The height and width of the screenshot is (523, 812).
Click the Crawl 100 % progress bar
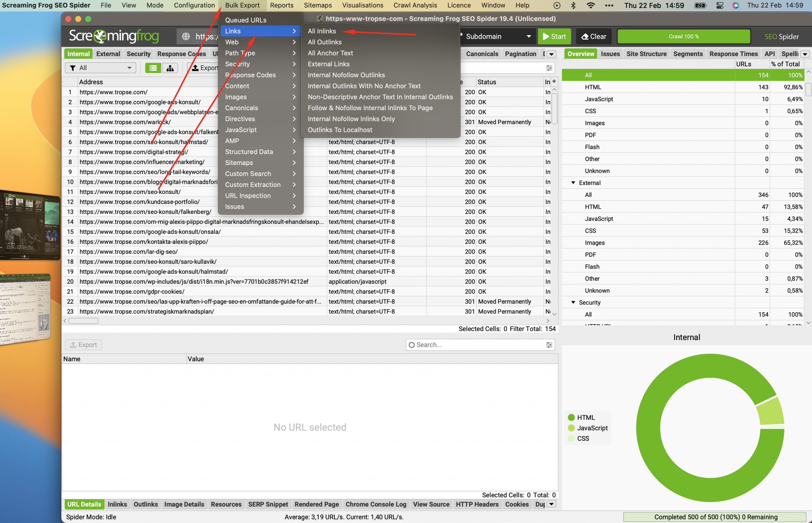684,36
